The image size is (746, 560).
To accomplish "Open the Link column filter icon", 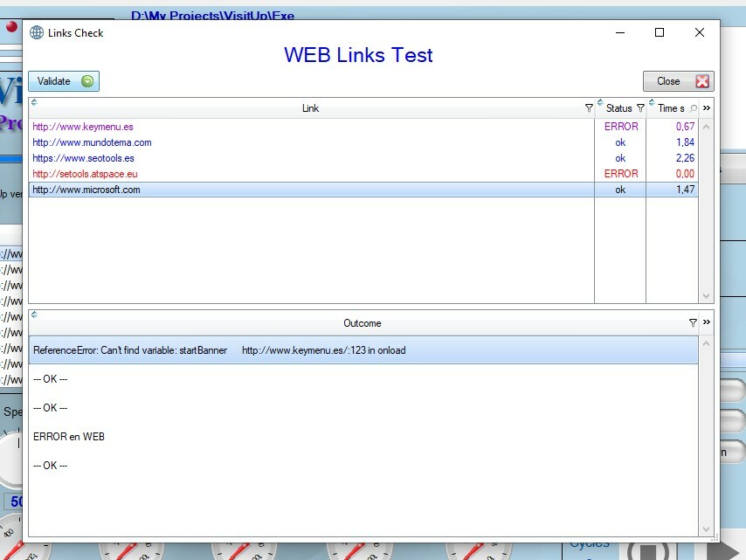I will [x=589, y=107].
